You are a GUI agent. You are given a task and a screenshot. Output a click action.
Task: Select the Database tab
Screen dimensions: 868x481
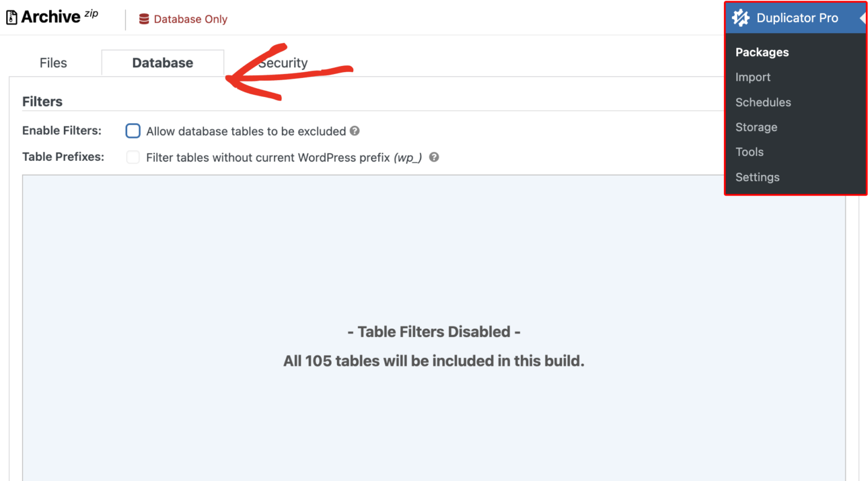(x=163, y=63)
